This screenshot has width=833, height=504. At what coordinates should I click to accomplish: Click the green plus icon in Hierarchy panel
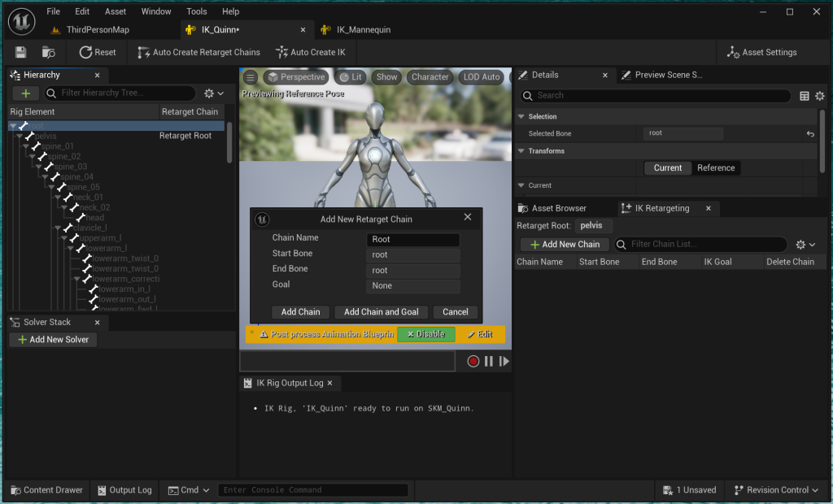tap(25, 93)
